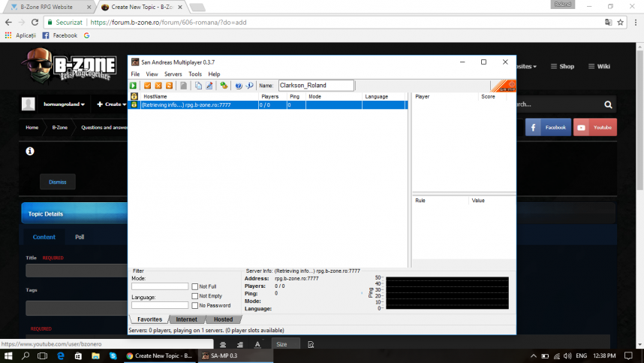Open the Servers menu
This screenshot has width=644, height=363.
[x=173, y=74]
